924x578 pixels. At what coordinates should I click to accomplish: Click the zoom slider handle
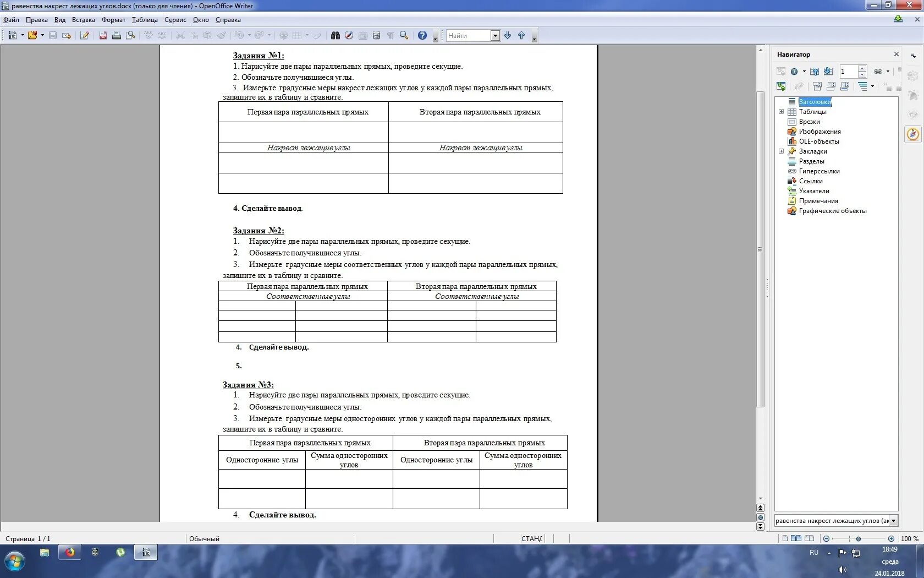[858, 538]
